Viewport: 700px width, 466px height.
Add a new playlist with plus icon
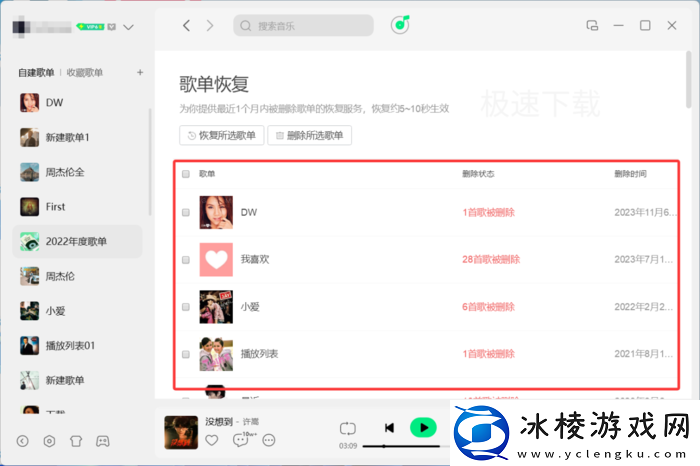pos(140,72)
